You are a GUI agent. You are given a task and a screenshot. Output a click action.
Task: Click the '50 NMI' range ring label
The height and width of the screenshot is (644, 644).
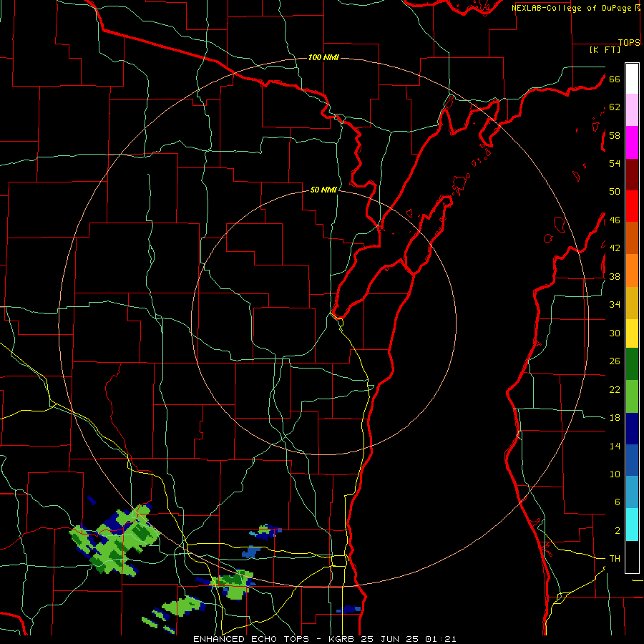point(323,190)
